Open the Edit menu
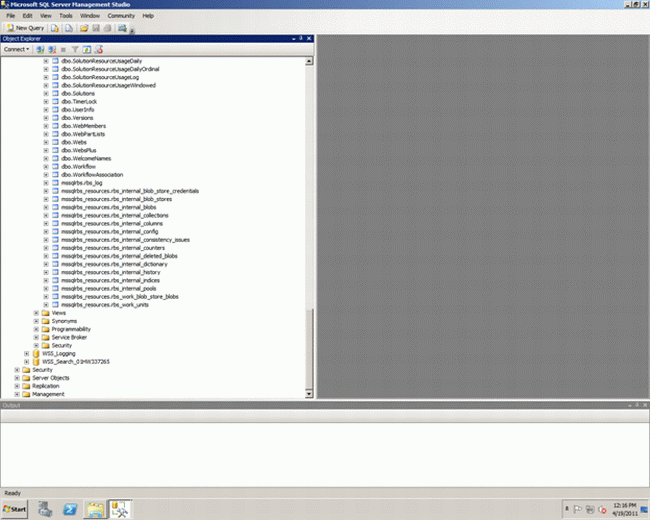Screen dimensions: 650x520 [x=27, y=16]
